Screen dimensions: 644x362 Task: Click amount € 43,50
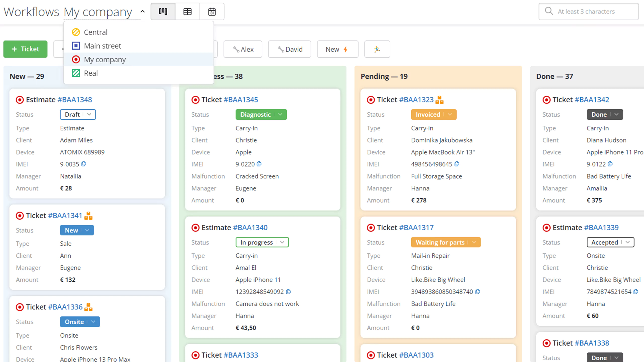pos(246,328)
